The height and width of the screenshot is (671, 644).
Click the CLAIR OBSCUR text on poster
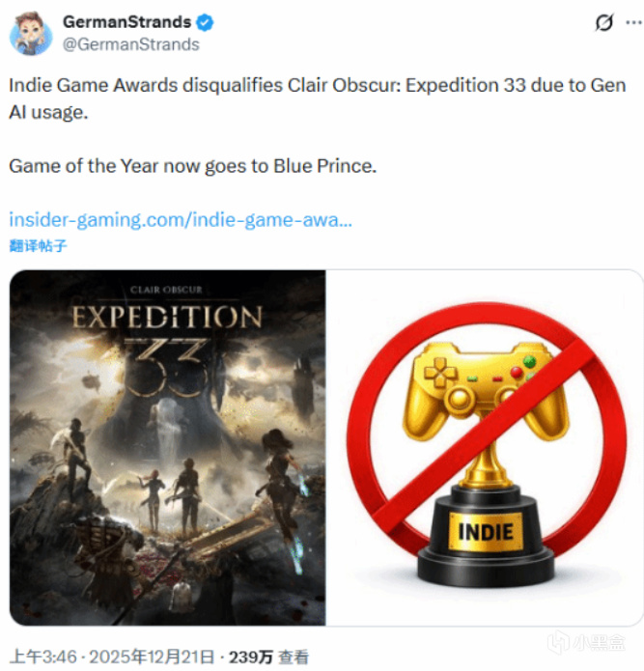[x=166, y=290]
